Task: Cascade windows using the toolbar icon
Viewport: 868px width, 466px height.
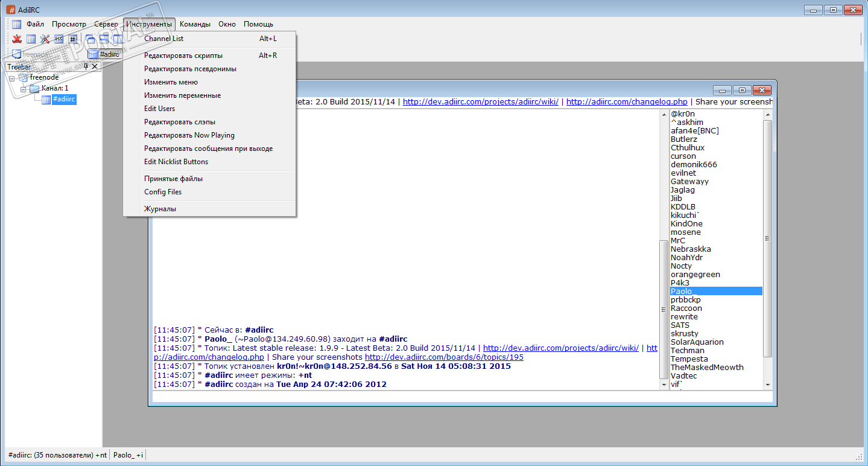Action: pyautogui.click(x=90, y=39)
